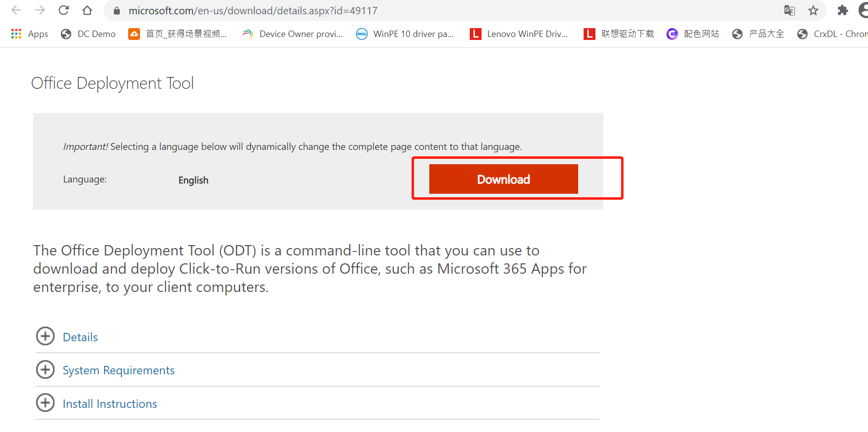Open the English language dropdown
868x432 pixels.
(x=193, y=180)
